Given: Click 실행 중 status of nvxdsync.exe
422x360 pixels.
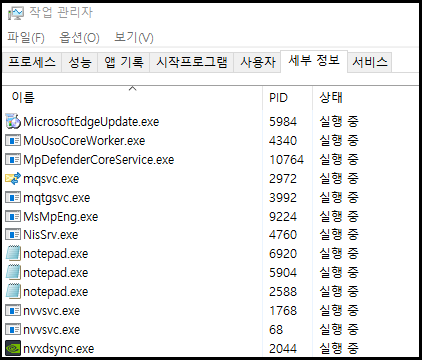Looking at the screenshot, I should (339, 349).
